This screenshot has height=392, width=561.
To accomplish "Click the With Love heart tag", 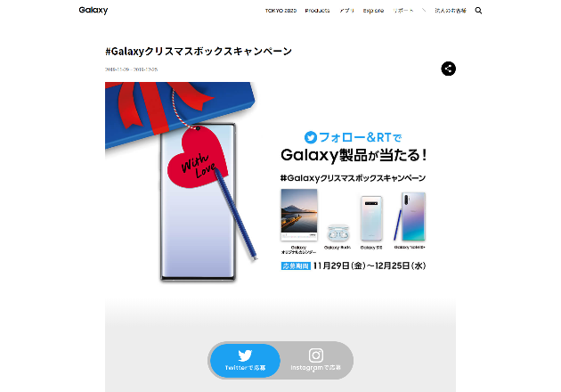I will click(198, 158).
